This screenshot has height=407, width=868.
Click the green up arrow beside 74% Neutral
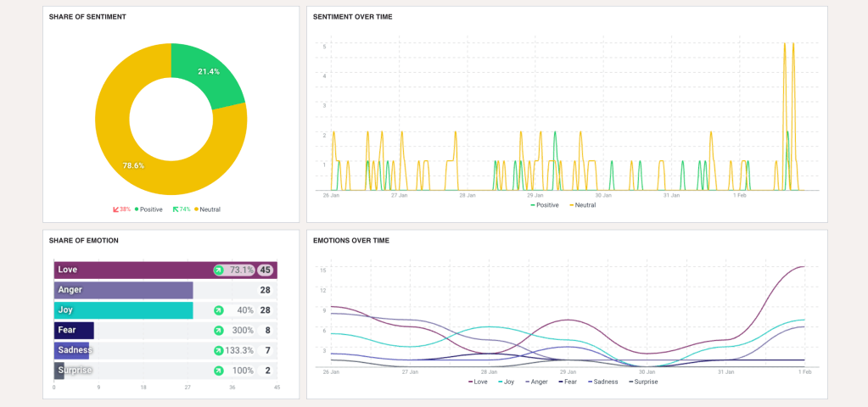(176, 209)
